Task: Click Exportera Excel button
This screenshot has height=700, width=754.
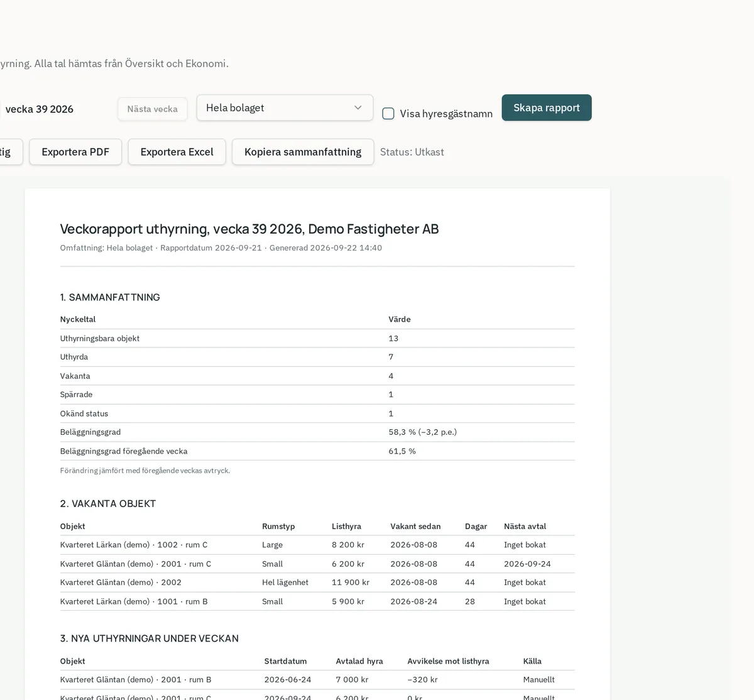Action: 177,152
